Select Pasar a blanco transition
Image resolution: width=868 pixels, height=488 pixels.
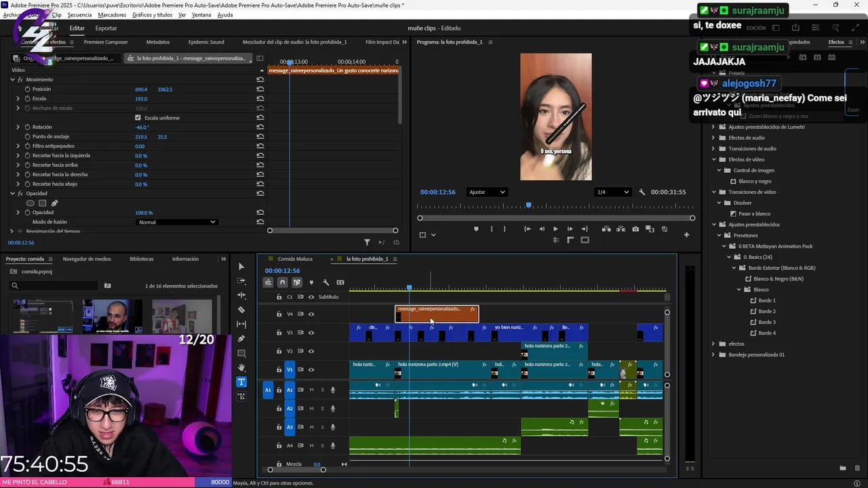(x=753, y=213)
